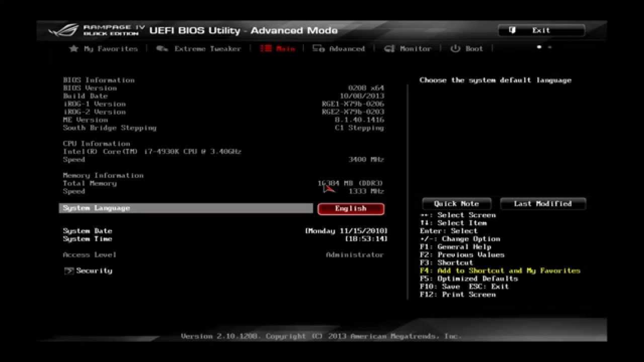Click the F2 Previous Values hint

pos(462,255)
